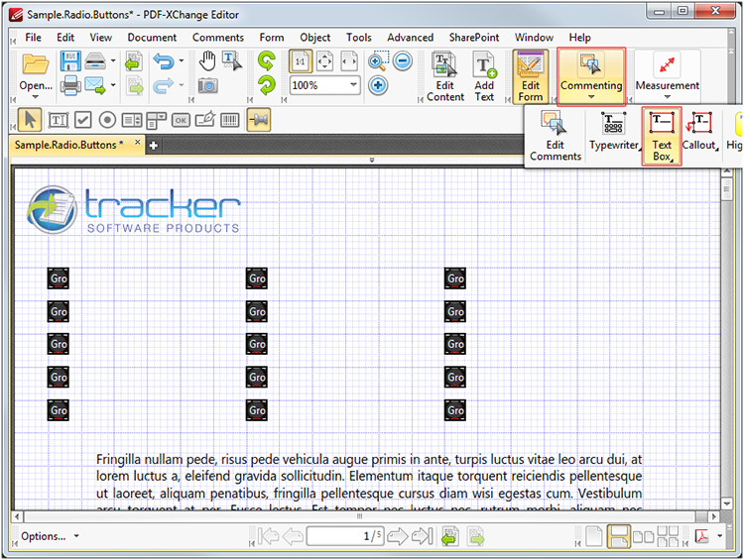
Task: Click the Open folder icon
Action: [x=36, y=64]
